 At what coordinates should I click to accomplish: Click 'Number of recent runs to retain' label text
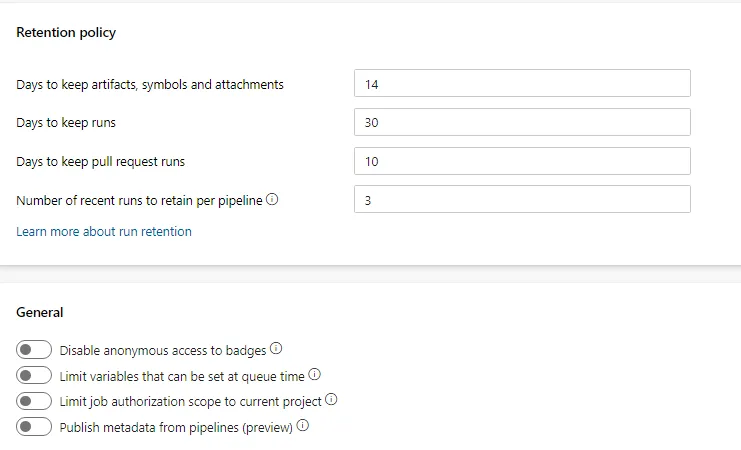point(139,200)
